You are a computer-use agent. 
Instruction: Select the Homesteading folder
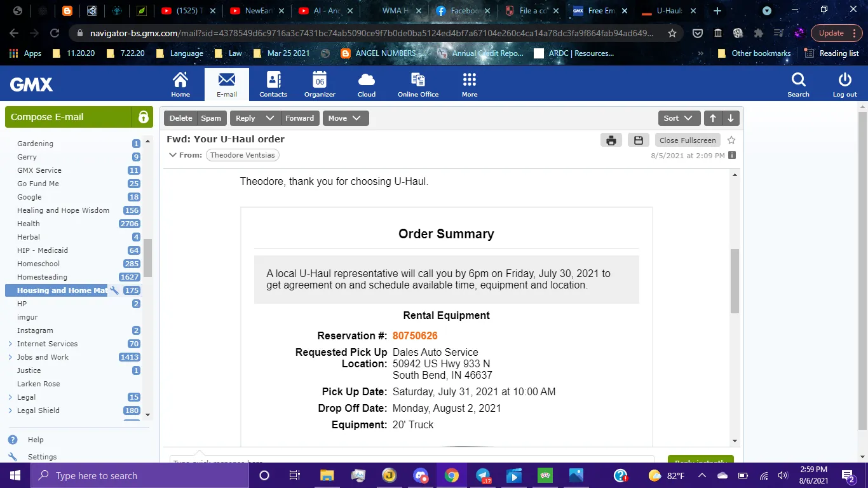[42, 277]
